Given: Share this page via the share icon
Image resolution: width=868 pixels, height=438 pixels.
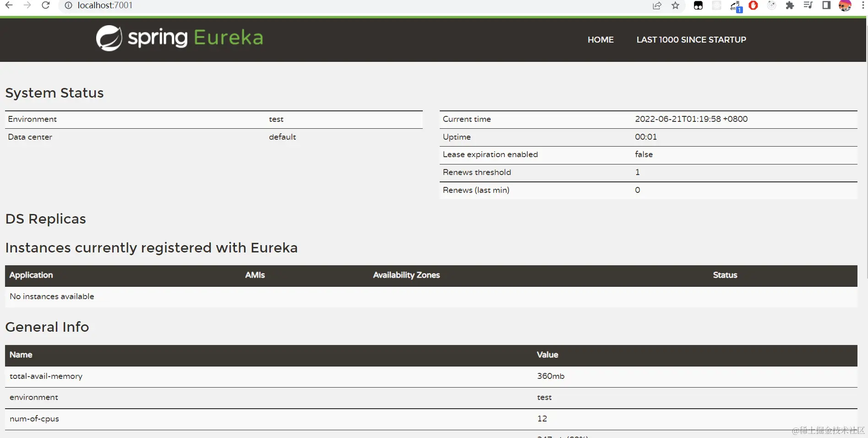Looking at the screenshot, I should click(657, 5).
